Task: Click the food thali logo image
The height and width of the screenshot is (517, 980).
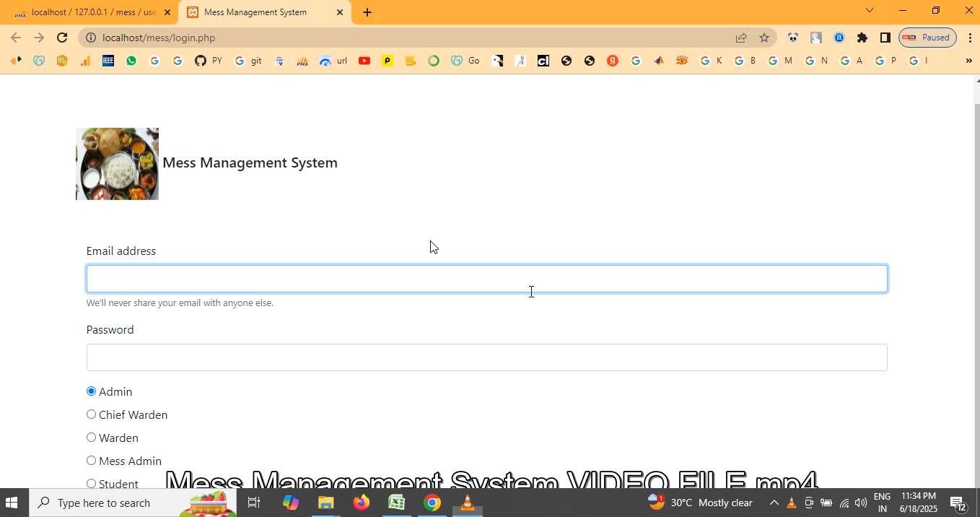Action: 117,164
